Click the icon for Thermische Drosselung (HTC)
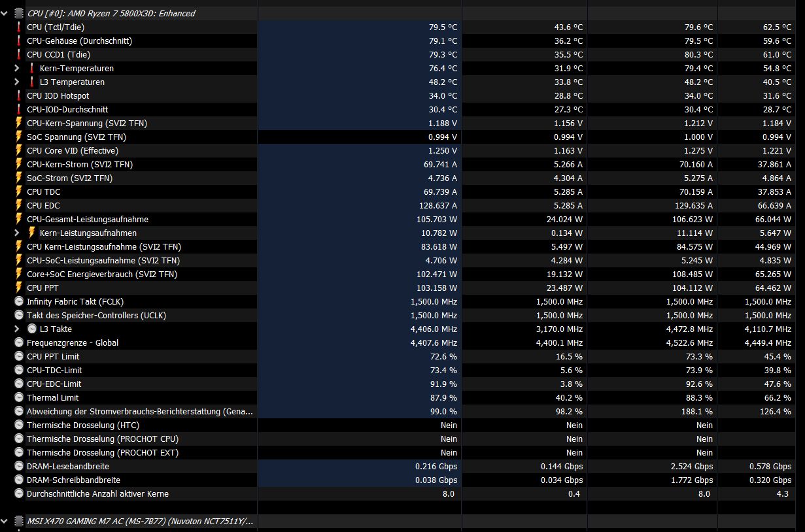The height and width of the screenshot is (532, 805). coord(18,425)
